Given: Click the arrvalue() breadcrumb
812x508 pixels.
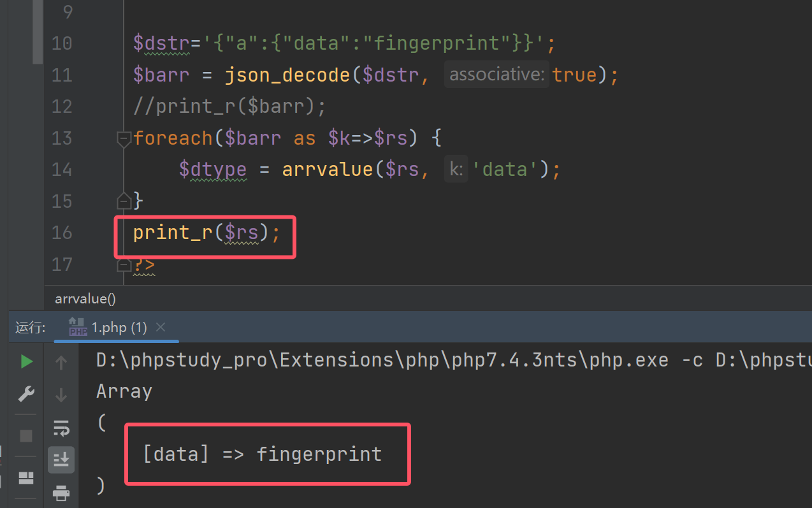Looking at the screenshot, I should (x=85, y=298).
